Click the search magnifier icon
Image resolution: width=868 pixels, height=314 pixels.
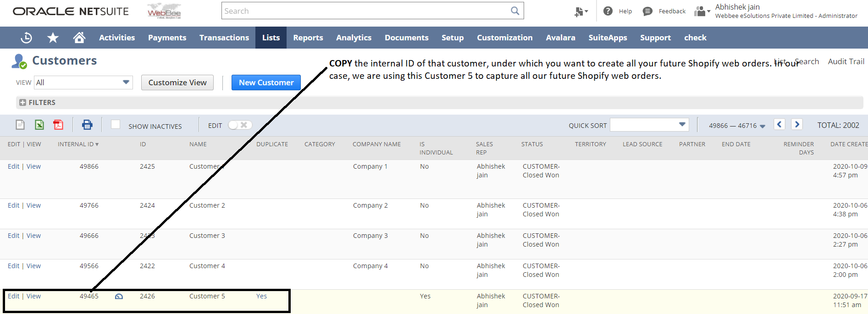coord(515,11)
